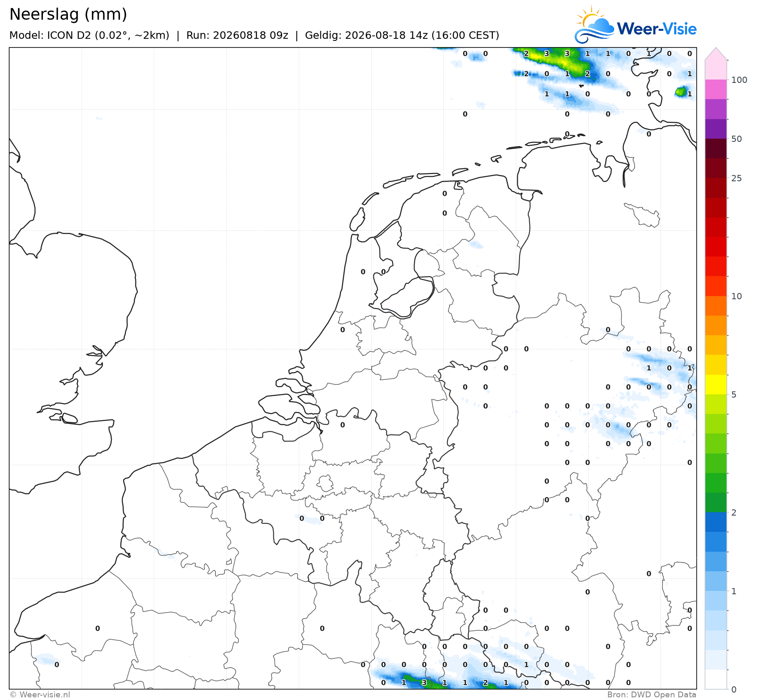Click the light blue 1 mm legend color
This screenshot has width=760, height=700.
point(716,600)
